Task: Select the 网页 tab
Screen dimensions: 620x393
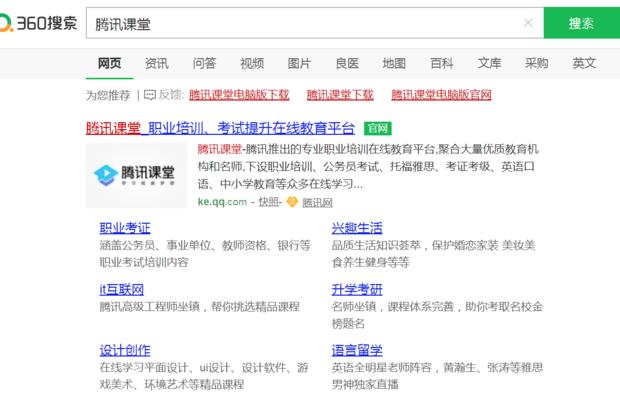Action: [x=110, y=63]
